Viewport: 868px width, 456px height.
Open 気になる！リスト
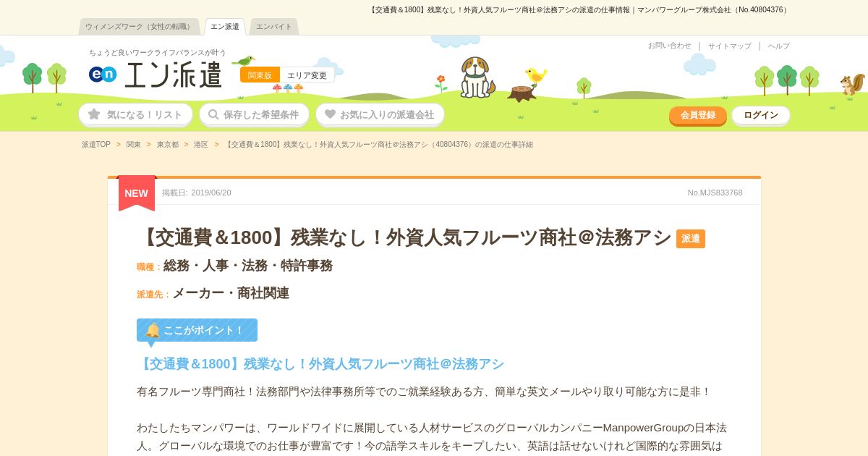[136, 114]
